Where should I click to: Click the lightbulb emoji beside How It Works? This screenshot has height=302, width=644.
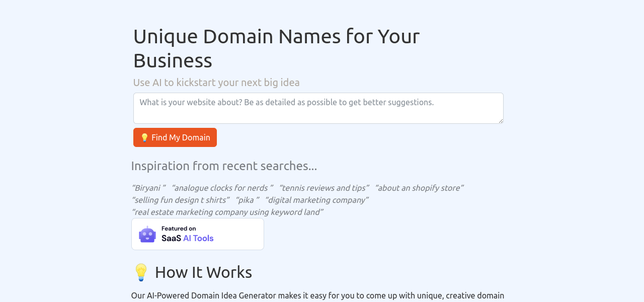click(141, 272)
